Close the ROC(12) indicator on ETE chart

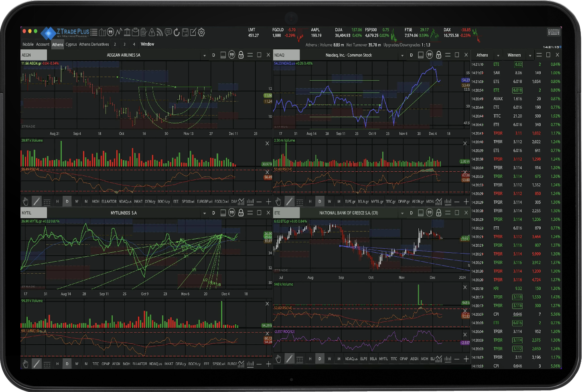click(x=465, y=334)
